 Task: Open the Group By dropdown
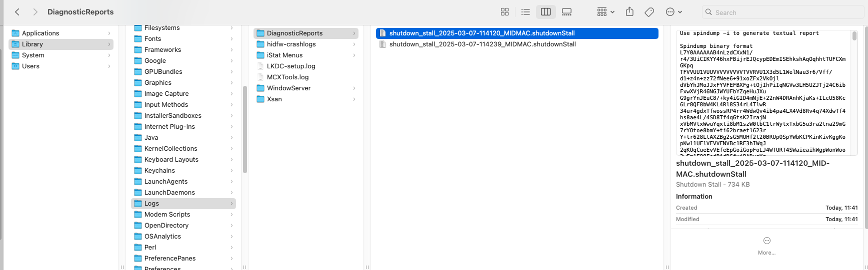[605, 12]
